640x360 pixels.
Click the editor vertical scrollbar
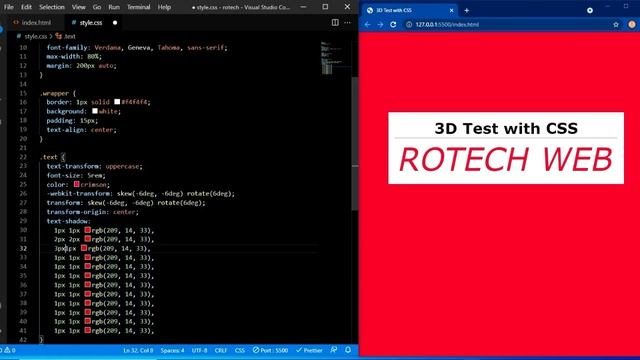click(x=355, y=144)
